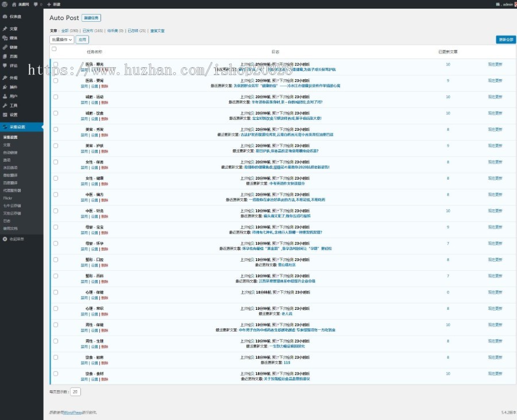Screen dimensions: 517x420
Task: Open the 插件 plugins icon in sidebar
Action: point(5,87)
